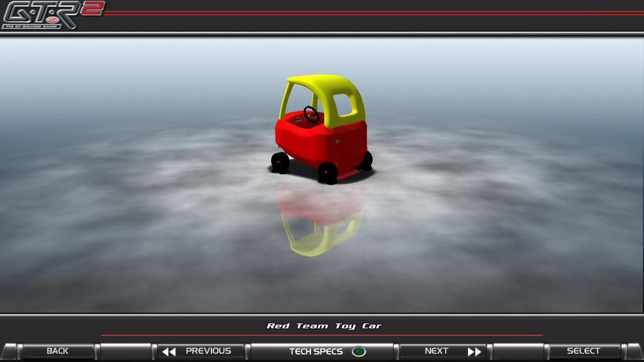Viewport: 644px width, 362px height.
Task: Click the toy car's front black wheel
Action: coord(327,172)
